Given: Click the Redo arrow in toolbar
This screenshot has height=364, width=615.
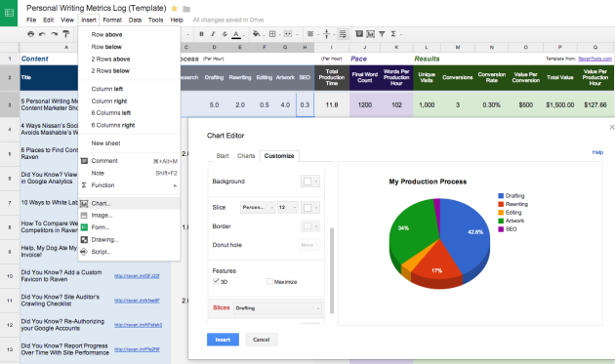Looking at the screenshot, I should tap(54, 34).
